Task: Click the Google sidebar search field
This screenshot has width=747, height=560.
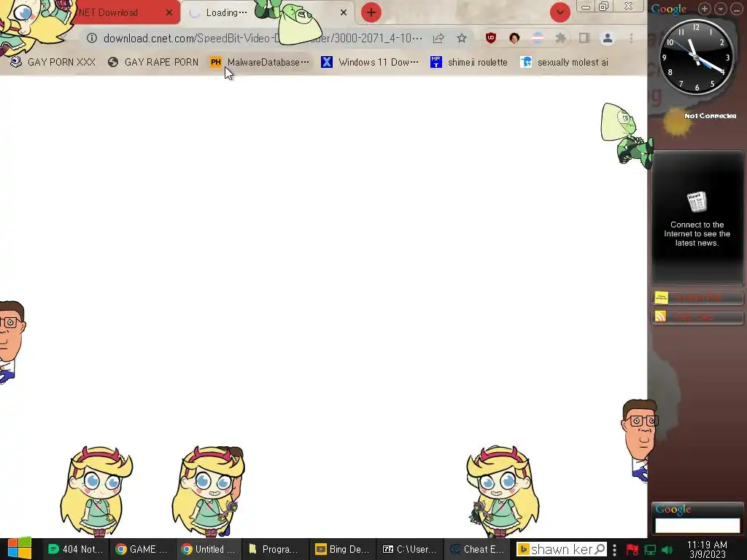Action: (x=697, y=525)
